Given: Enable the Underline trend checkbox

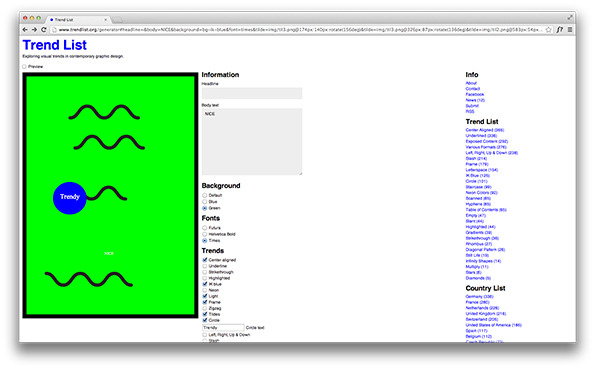Looking at the screenshot, I should coord(205,266).
